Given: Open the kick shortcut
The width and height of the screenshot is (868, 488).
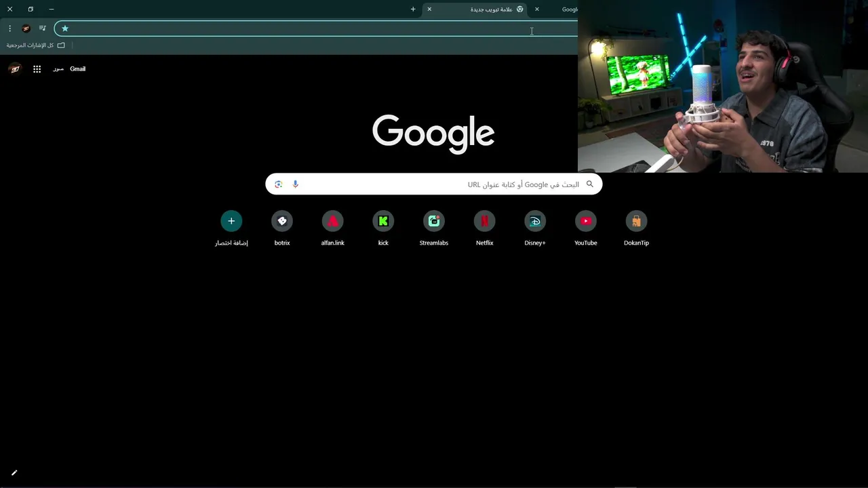Looking at the screenshot, I should (x=383, y=229).
